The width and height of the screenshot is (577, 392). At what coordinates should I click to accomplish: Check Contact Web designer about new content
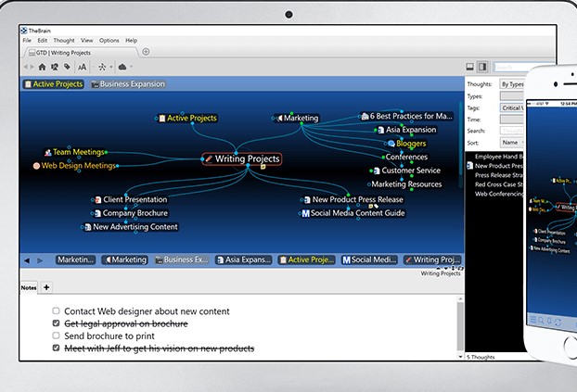click(x=56, y=310)
